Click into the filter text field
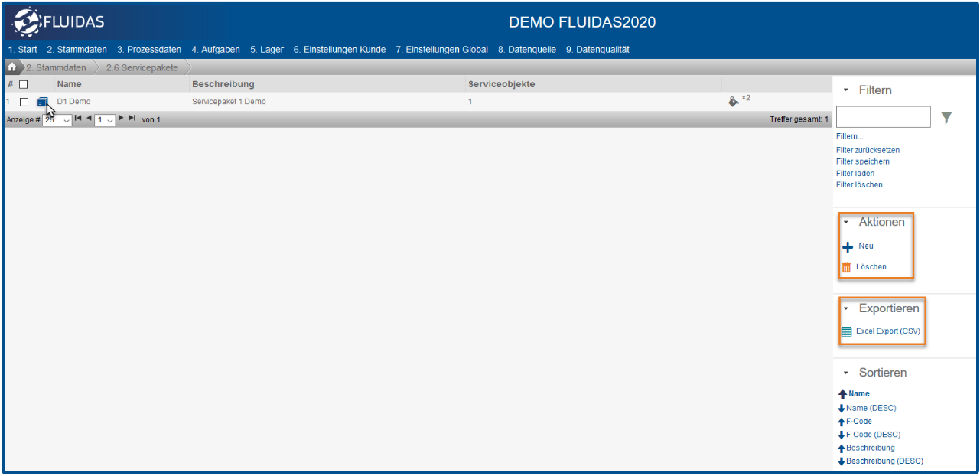Screen dimensions: 980x476 click(883, 117)
